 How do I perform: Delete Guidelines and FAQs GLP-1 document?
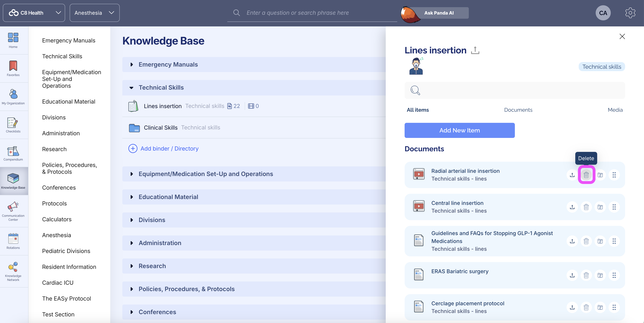point(586,241)
